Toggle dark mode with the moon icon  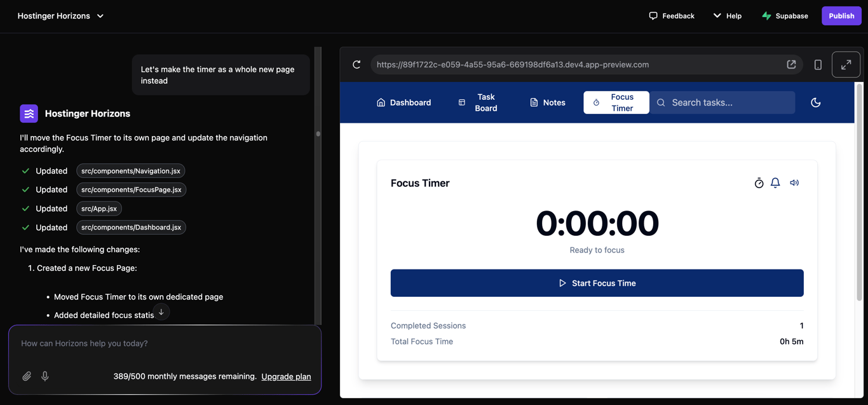[x=815, y=102]
